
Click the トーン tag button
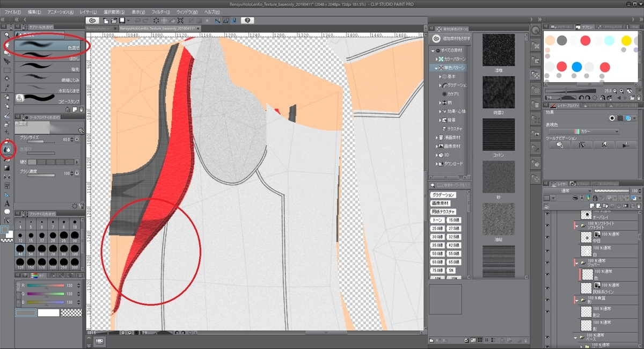pyautogui.click(x=437, y=220)
